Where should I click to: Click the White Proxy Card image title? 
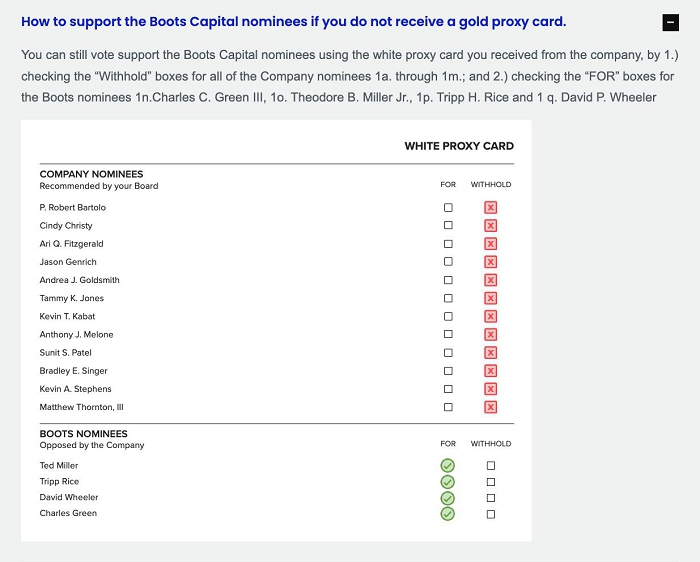pos(459,146)
